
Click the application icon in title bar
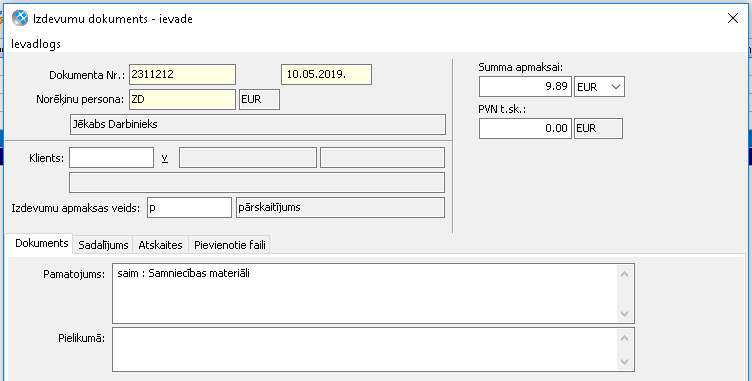[x=20, y=18]
